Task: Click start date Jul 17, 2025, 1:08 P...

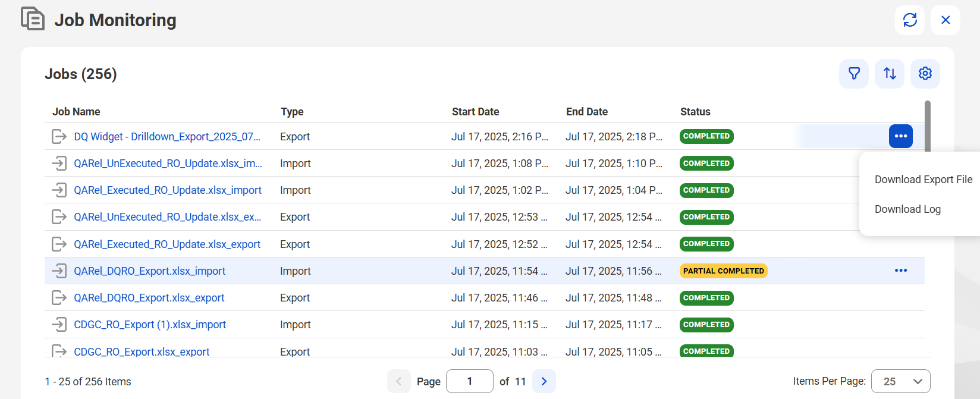Action: click(500, 164)
